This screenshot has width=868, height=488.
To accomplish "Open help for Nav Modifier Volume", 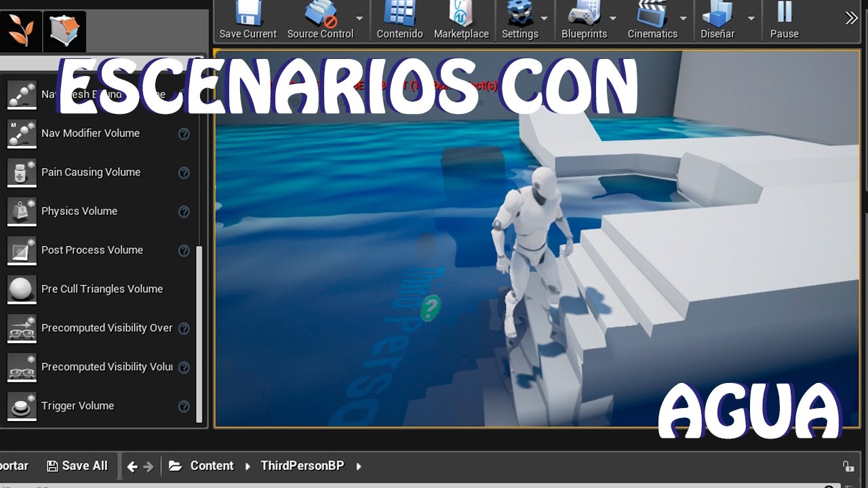I will tap(184, 134).
